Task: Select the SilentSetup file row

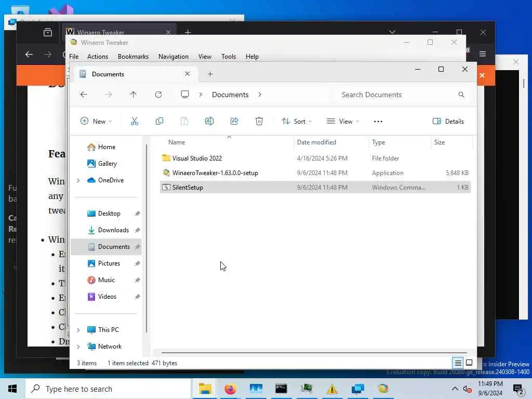Action: [x=315, y=187]
